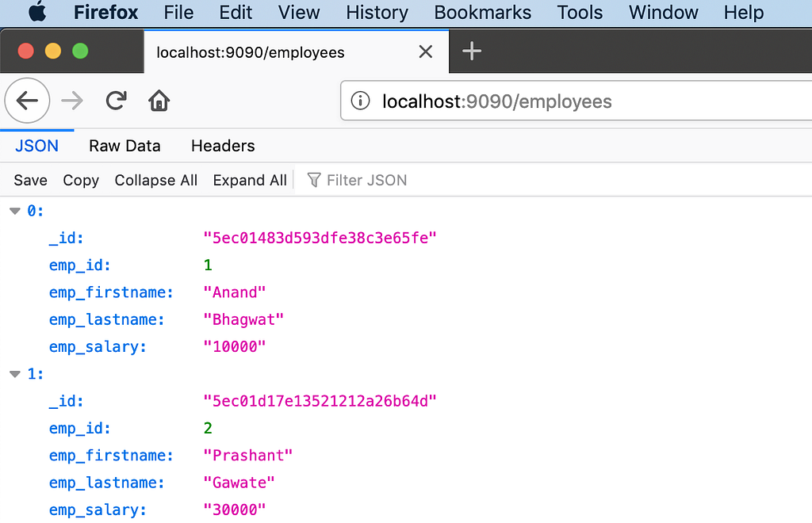The height and width of the screenshot is (523, 812).
Task: Switch to the JSON viewer tab
Action: [36, 146]
